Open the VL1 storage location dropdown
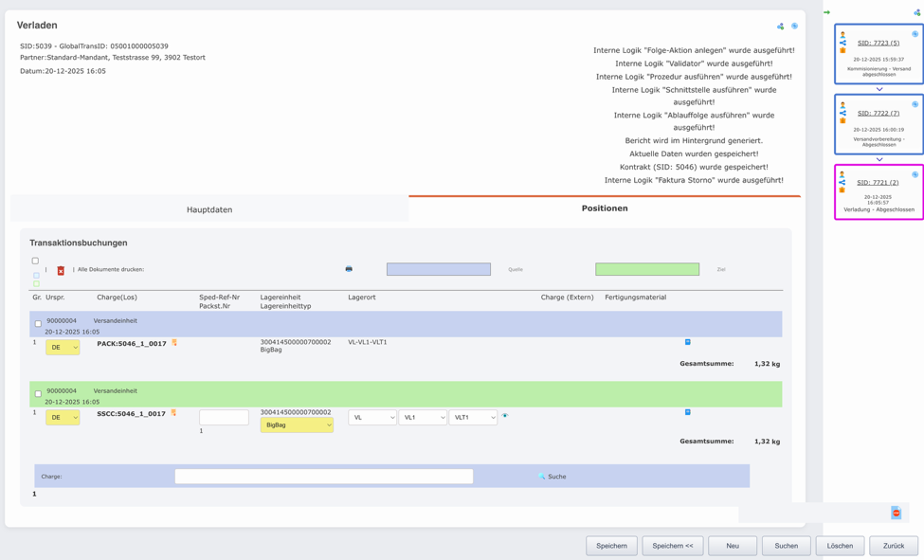 (422, 418)
